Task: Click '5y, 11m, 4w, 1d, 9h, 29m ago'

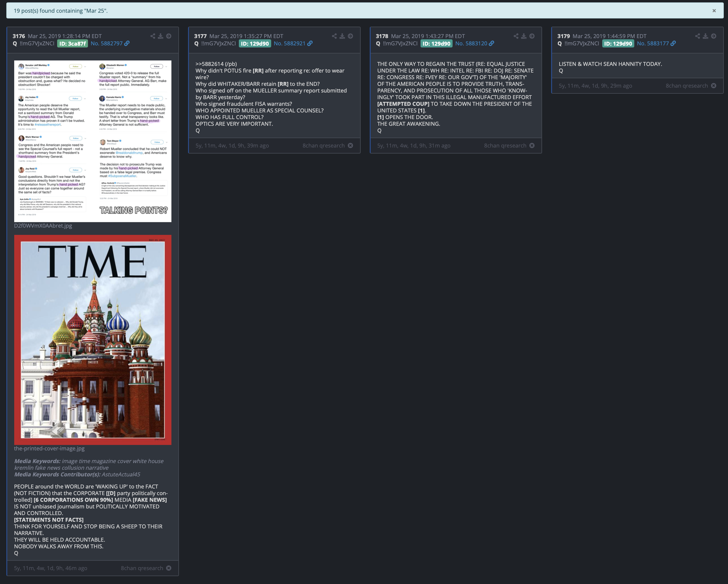Action: [595, 86]
